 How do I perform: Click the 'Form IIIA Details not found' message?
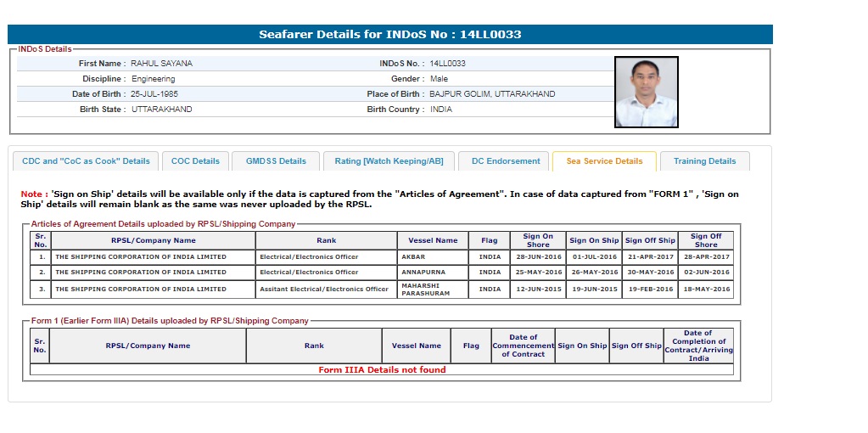382,370
